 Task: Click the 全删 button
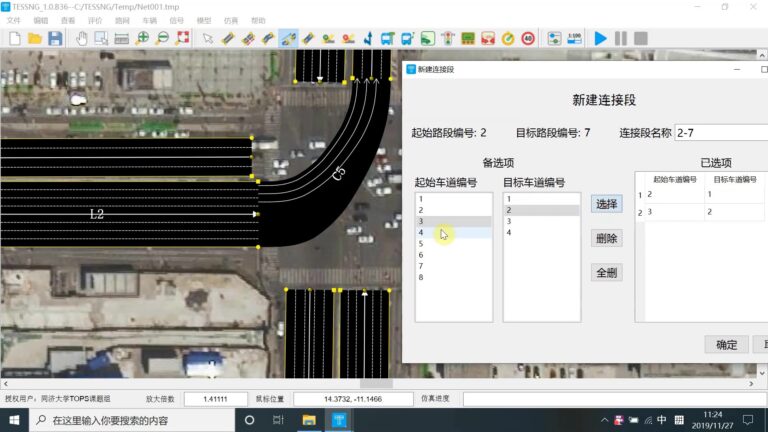point(606,273)
